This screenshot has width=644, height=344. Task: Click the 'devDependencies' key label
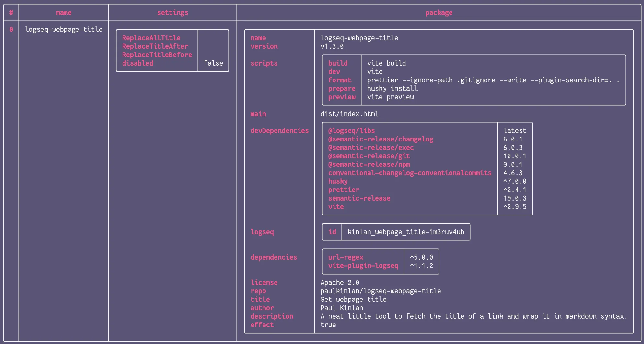click(x=279, y=131)
